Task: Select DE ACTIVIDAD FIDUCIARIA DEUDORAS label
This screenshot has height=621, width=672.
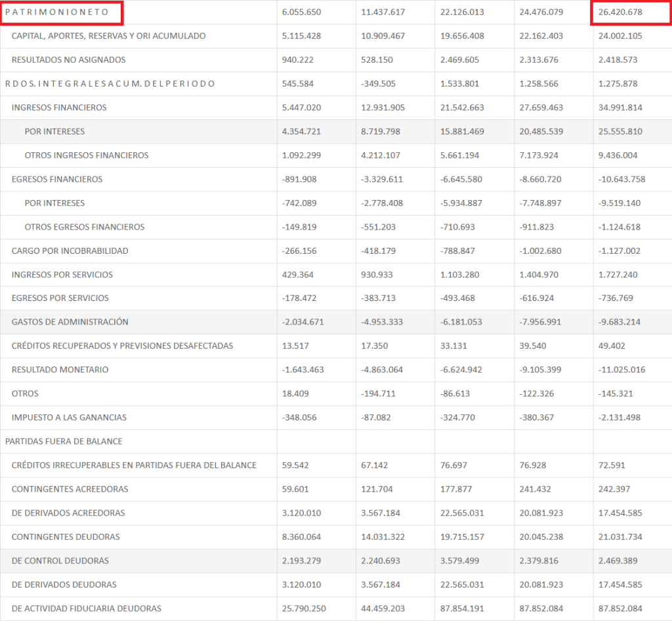Action: pyautogui.click(x=87, y=609)
